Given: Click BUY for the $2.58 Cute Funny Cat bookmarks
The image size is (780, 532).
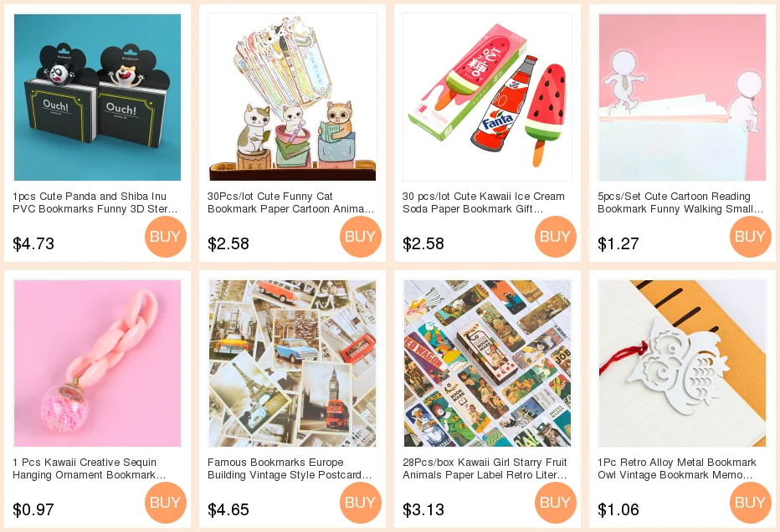Looking at the screenshot, I should click(361, 236).
